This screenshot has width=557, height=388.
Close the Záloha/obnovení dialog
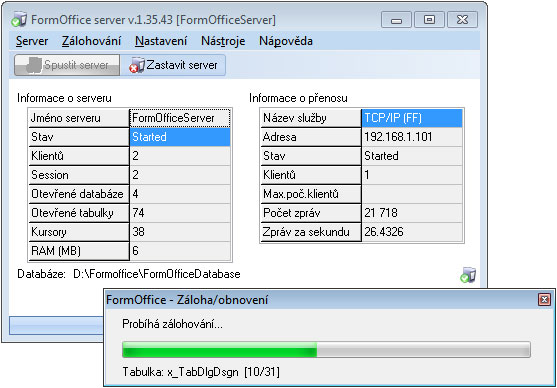pos(544,300)
